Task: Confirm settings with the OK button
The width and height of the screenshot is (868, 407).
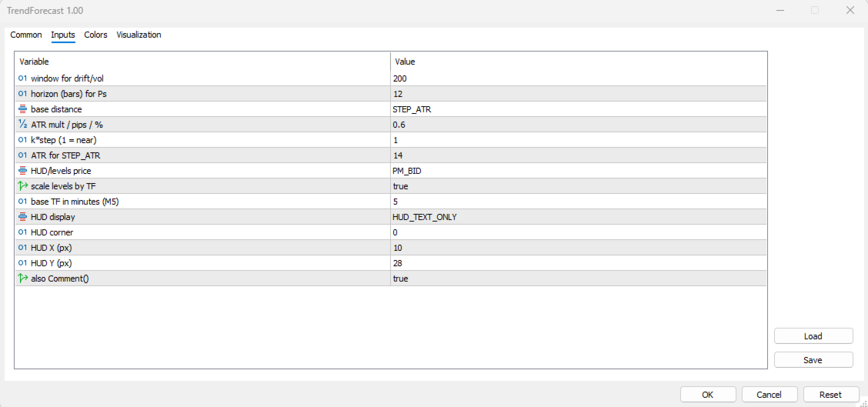Action: click(707, 395)
